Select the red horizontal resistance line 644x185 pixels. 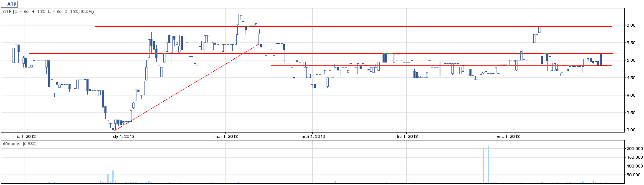tap(320, 53)
